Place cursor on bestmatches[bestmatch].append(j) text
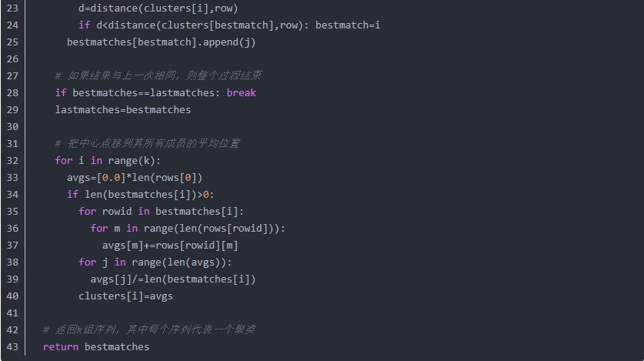The height and width of the screenshot is (361, 644). click(x=161, y=42)
